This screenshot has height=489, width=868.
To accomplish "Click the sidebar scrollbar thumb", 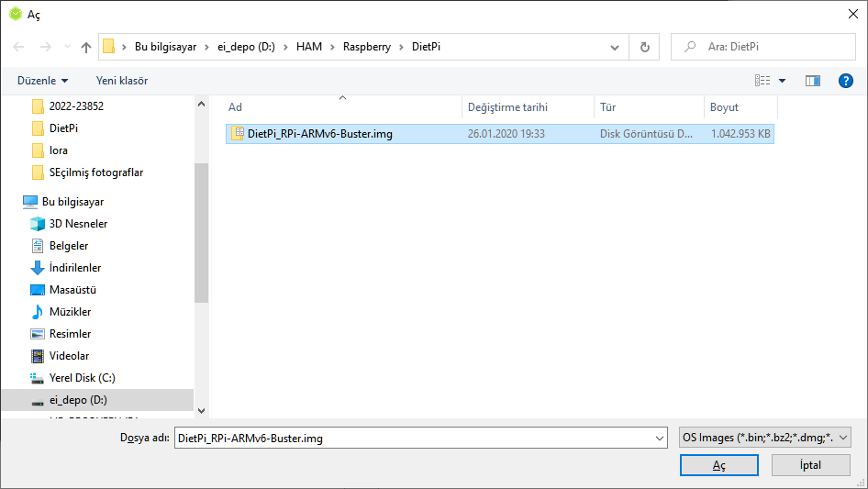I will pyautogui.click(x=202, y=233).
